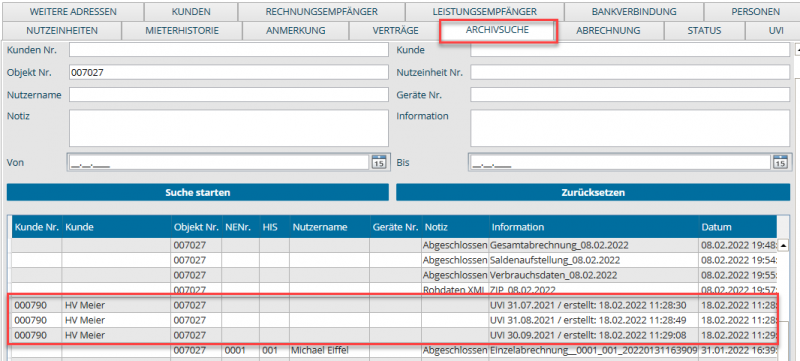
Task: Click the Geräte Nr. column header
Action: pos(395,227)
